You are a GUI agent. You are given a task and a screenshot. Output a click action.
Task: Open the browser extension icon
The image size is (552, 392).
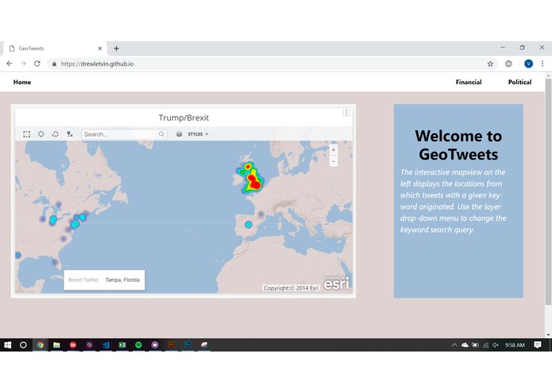pyautogui.click(x=508, y=63)
